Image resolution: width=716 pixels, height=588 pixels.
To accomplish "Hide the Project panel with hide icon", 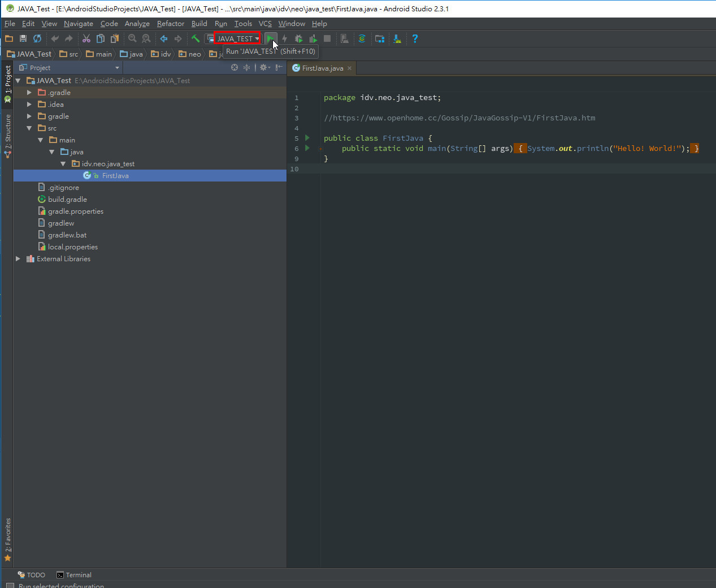I will pos(279,67).
